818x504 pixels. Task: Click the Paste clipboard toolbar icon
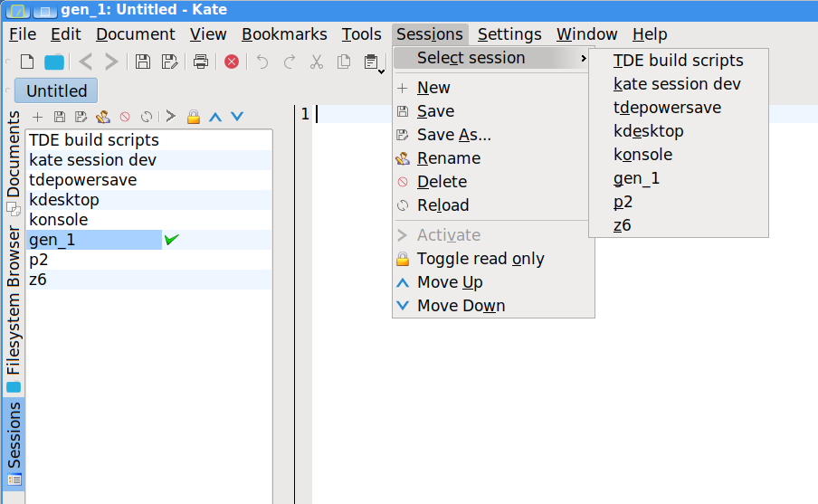click(371, 62)
